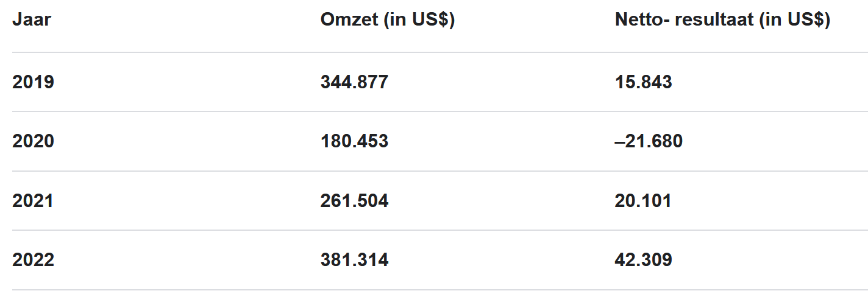This screenshot has width=868, height=302.
Task: Select the 2019 year cell
Action: 33,82
